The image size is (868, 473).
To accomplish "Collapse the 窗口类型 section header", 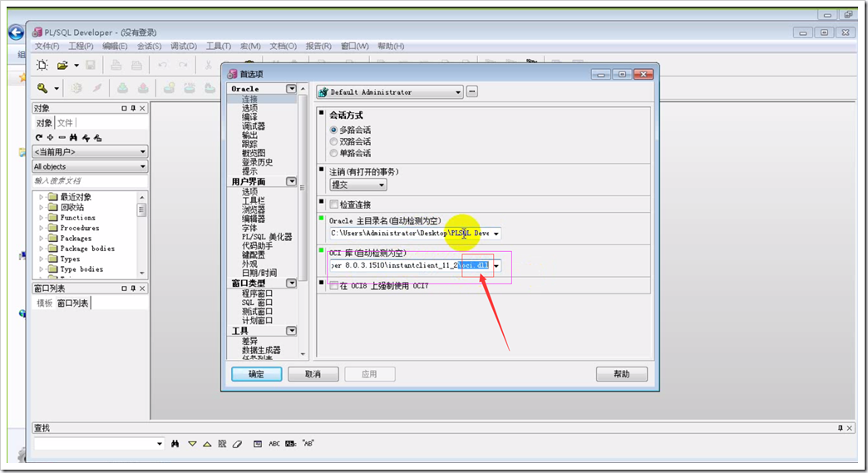I will pos(291,283).
